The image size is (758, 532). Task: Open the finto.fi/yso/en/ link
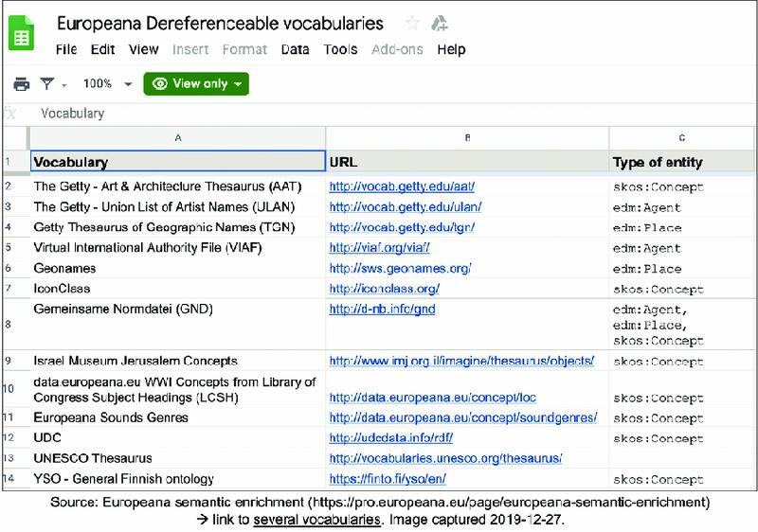tap(388, 479)
